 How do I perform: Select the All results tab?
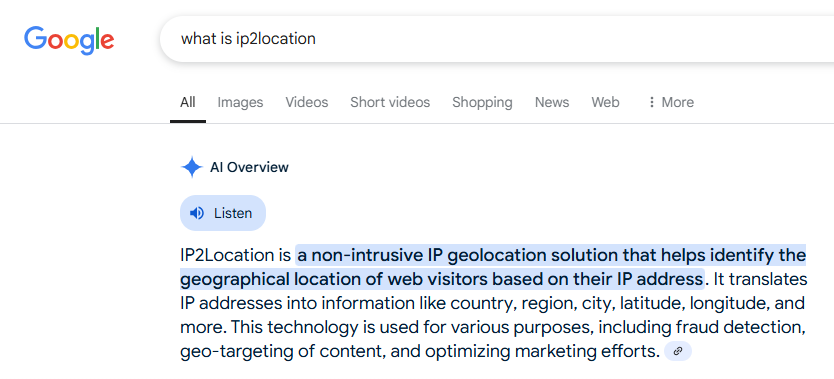point(188,102)
